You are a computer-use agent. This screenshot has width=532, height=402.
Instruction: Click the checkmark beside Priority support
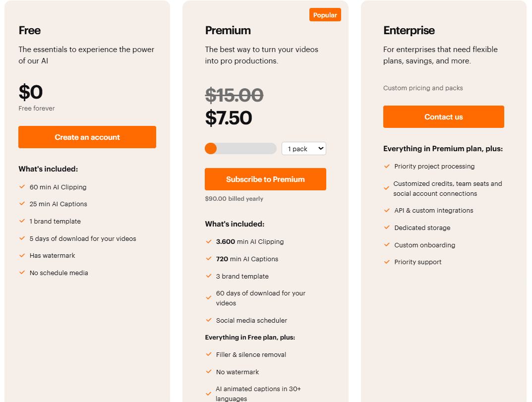click(x=387, y=262)
